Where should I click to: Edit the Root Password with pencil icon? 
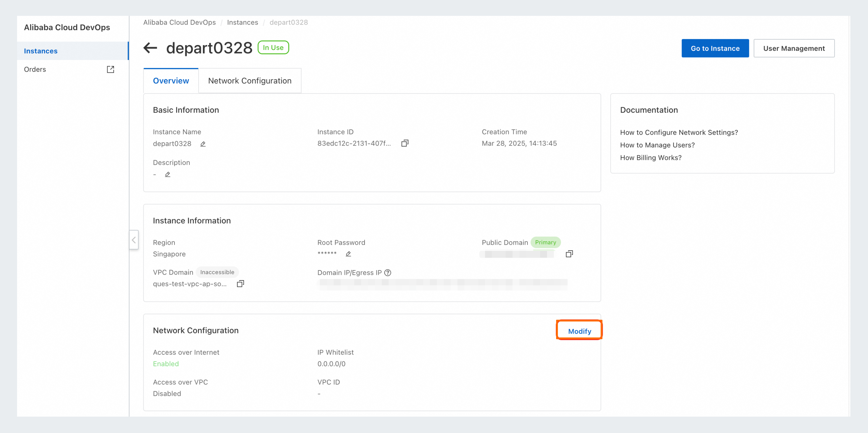(x=348, y=254)
